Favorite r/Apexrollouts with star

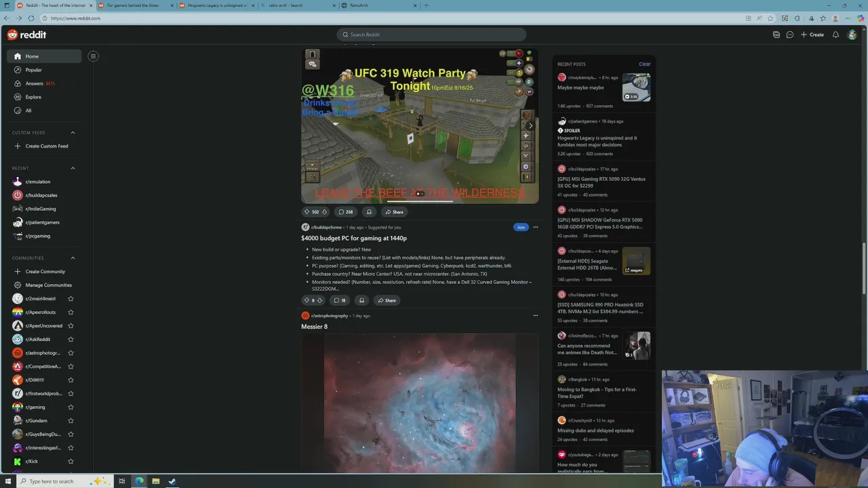pyautogui.click(x=71, y=312)
